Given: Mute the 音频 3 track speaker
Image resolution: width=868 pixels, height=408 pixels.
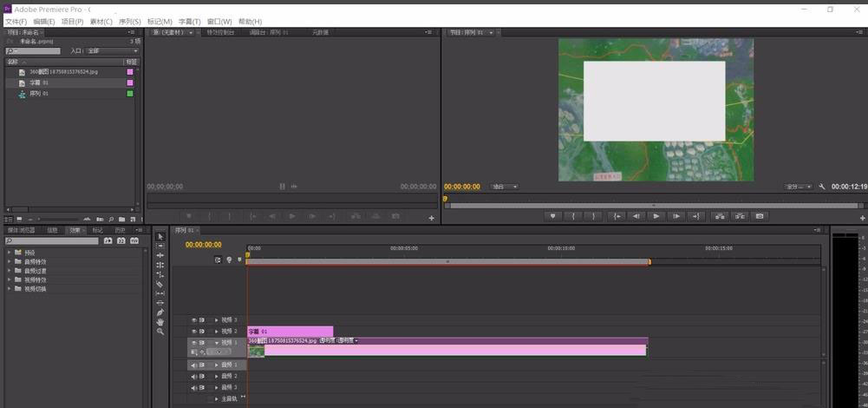Looking at the screenshot, I should point(194,387).
